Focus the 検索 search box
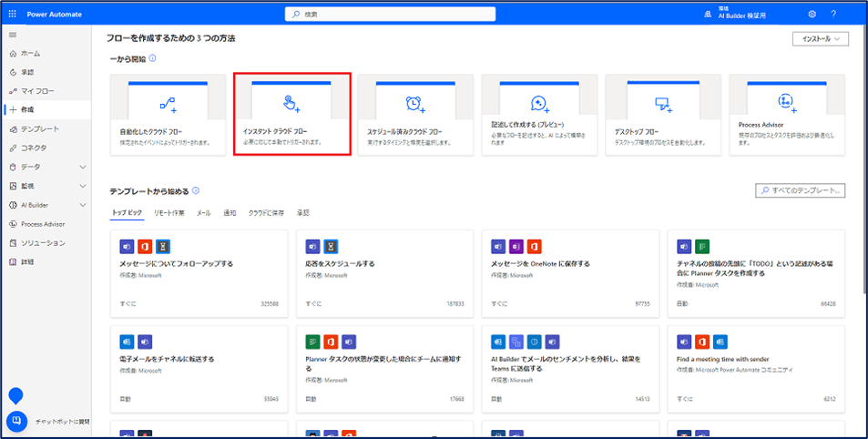This screenshot has height=439, width=868. pos(390,15)
